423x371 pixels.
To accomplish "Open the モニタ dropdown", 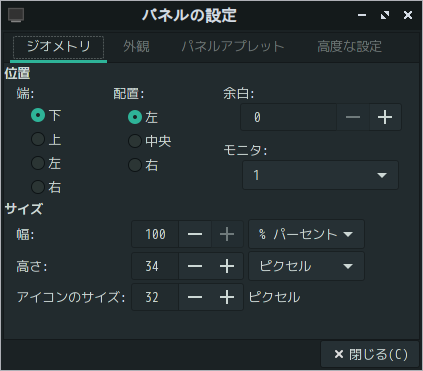I will click(320, 175).
